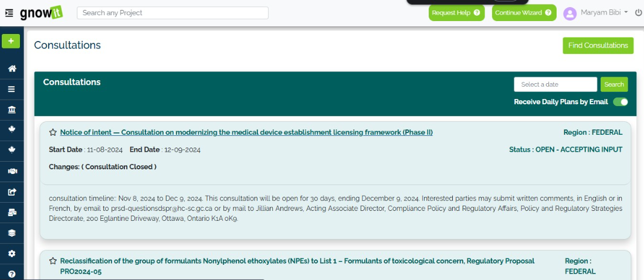644x280 pixels.
Task: Open settings gear icon in sidebar
Action: [x=12, y=253]
